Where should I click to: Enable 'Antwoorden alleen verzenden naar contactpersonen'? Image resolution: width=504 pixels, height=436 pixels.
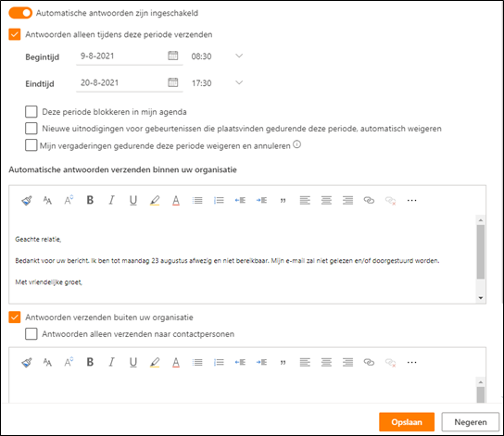coord(31,334)
